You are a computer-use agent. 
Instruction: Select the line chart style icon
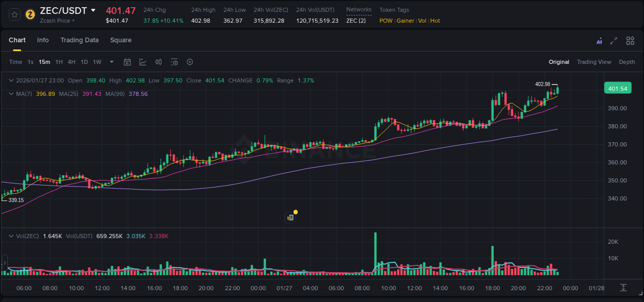(143, 62)
